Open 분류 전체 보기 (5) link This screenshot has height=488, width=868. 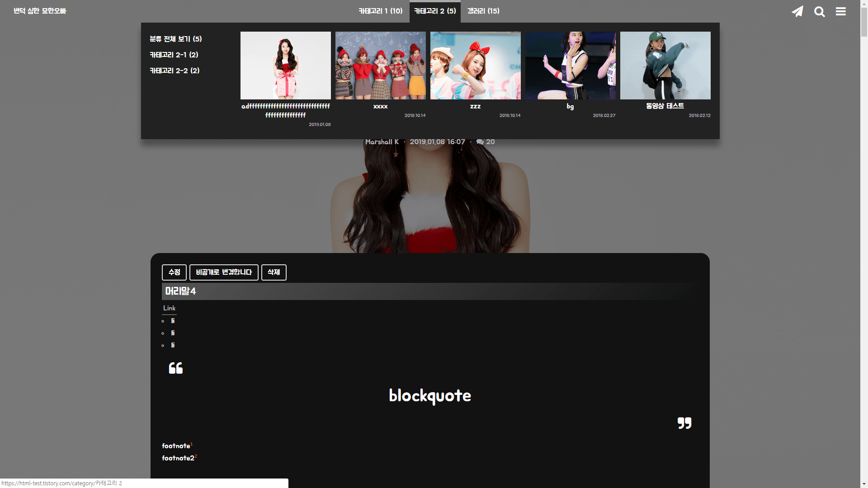[175, 39]
